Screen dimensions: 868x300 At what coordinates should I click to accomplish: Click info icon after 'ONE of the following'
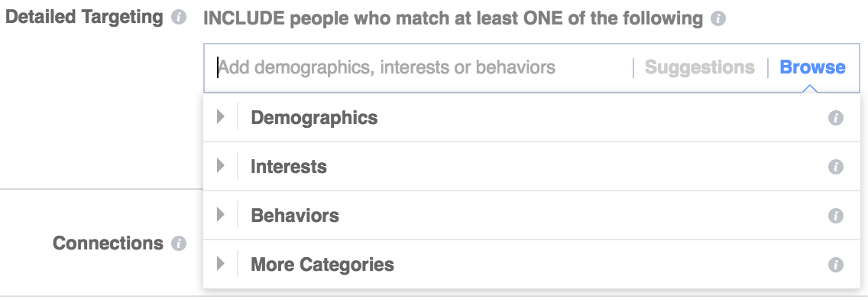(718, 19)
